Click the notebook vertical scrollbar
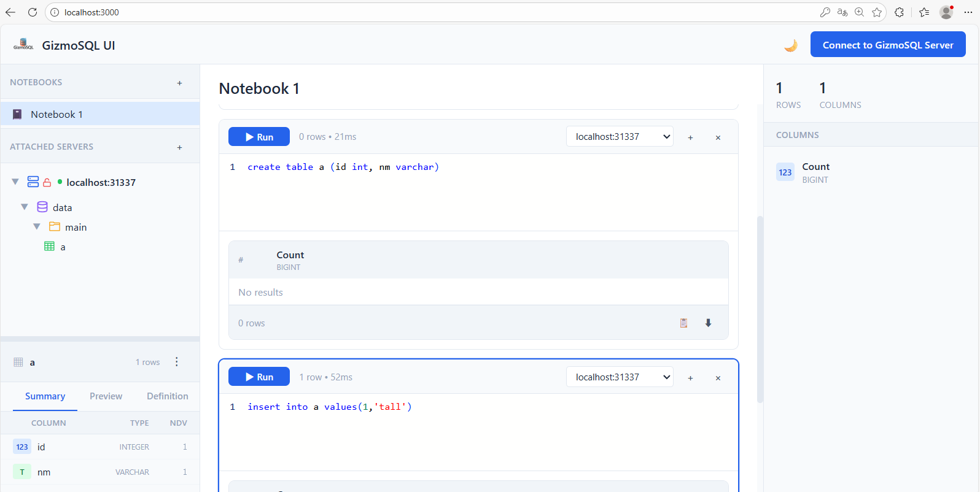Image resolution: width=980 pixels, height=492 pixels. click(x=760, y=309)
